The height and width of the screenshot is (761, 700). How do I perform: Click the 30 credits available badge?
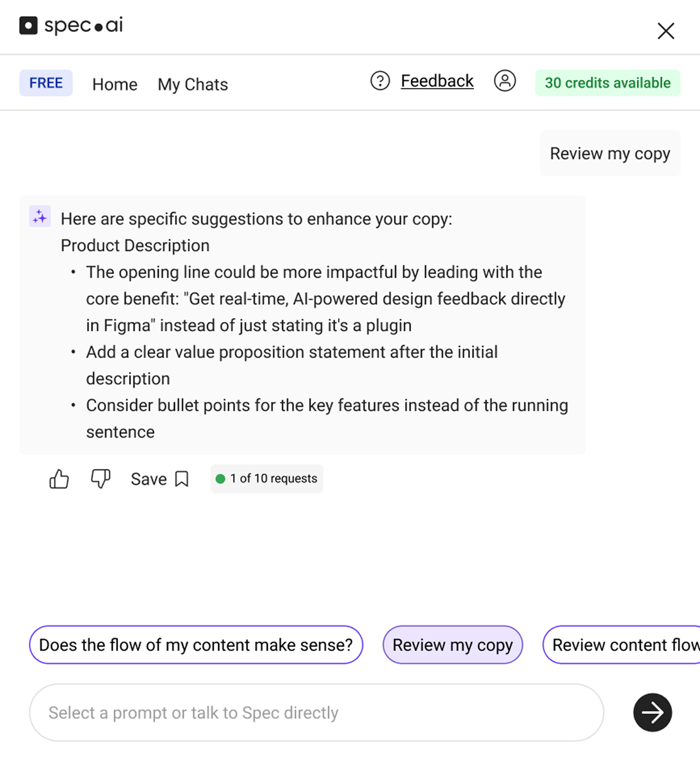608,83
